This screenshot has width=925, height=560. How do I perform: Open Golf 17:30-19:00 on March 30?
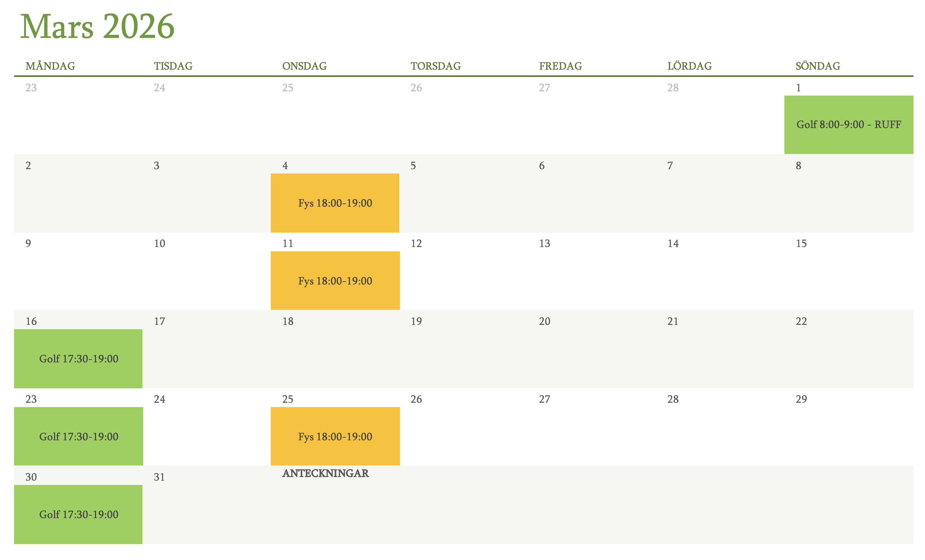click(78, 514)
